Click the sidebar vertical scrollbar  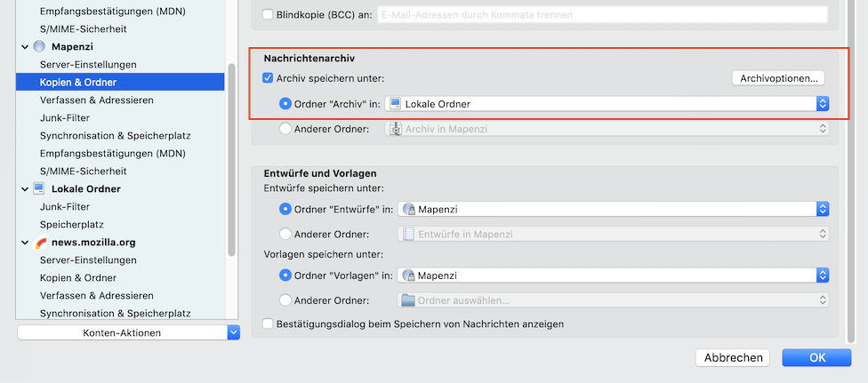click(232, 160)
